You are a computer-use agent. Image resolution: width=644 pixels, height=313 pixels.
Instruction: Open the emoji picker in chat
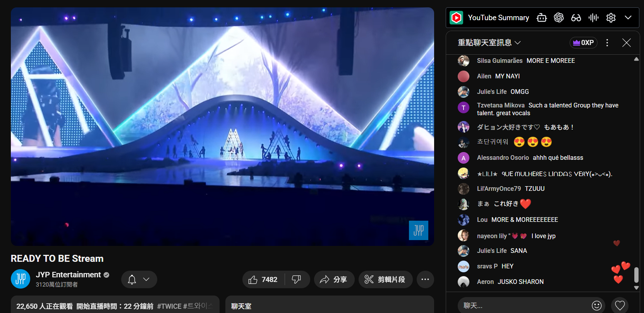pyautogui.click(x=596, y=306)
